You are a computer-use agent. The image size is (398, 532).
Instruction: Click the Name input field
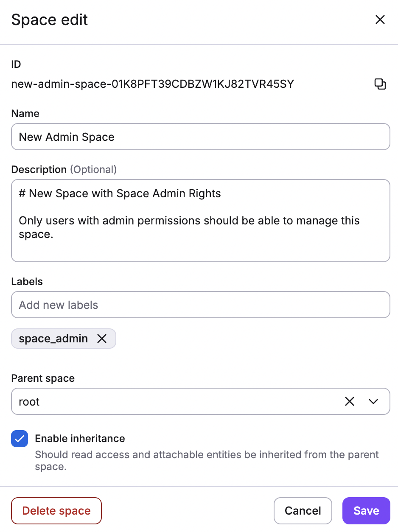200,137
